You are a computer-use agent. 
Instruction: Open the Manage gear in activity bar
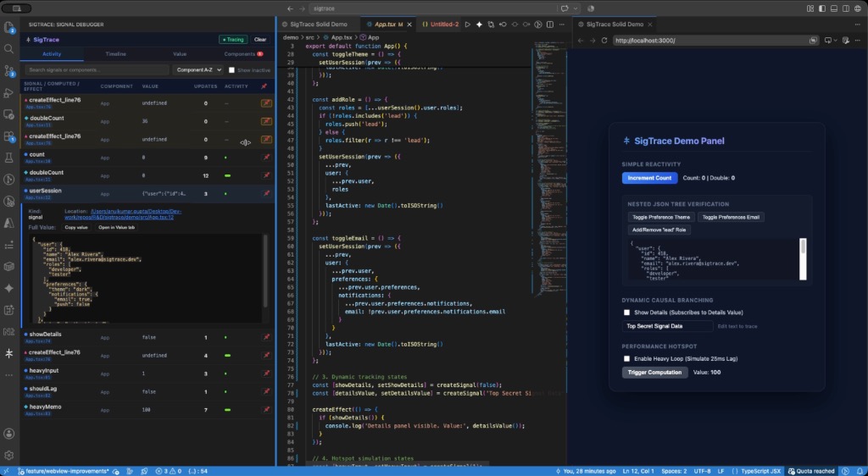pos(8,456)
